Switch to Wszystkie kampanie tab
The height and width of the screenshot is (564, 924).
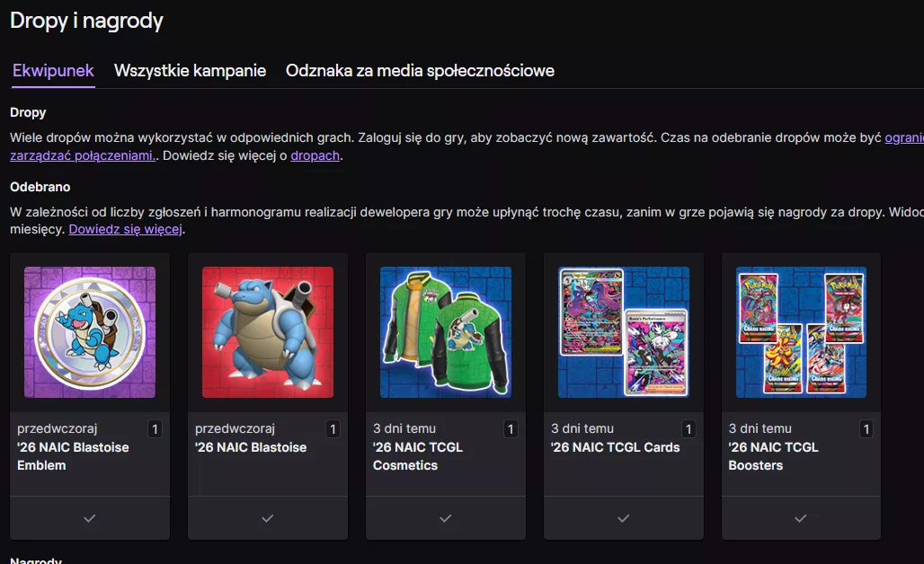(190, 71)
